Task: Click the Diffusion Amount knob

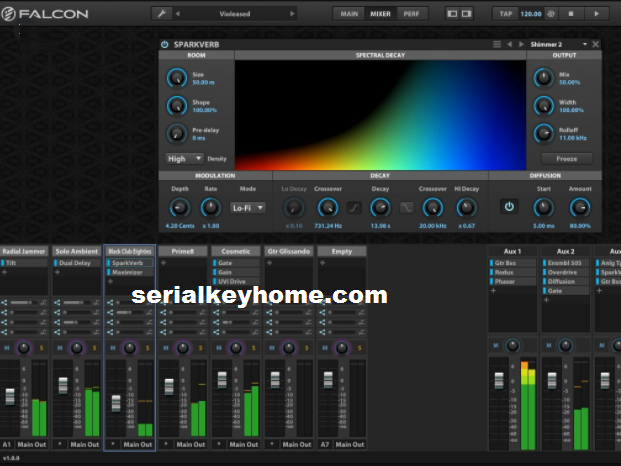Action: 580,208
